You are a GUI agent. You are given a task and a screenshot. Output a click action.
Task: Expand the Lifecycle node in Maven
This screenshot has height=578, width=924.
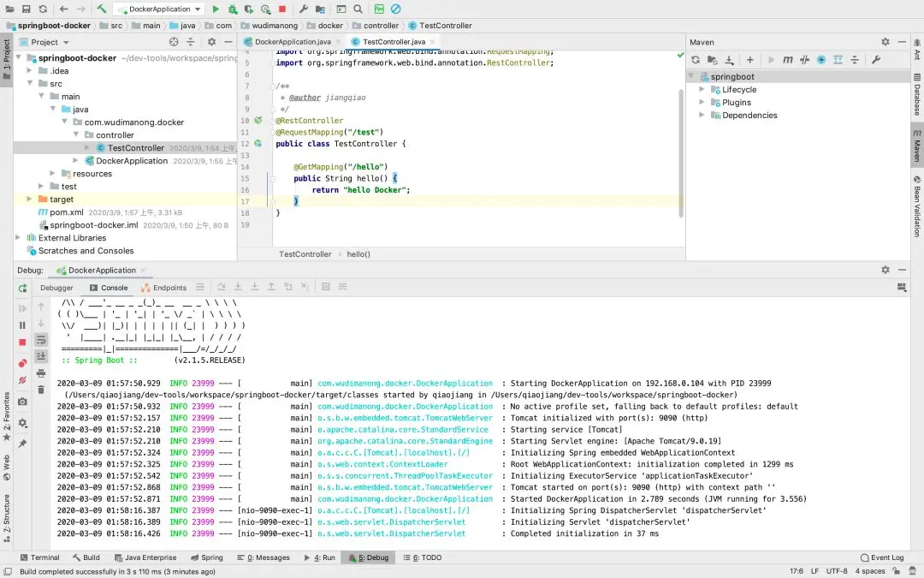point(702,89)
